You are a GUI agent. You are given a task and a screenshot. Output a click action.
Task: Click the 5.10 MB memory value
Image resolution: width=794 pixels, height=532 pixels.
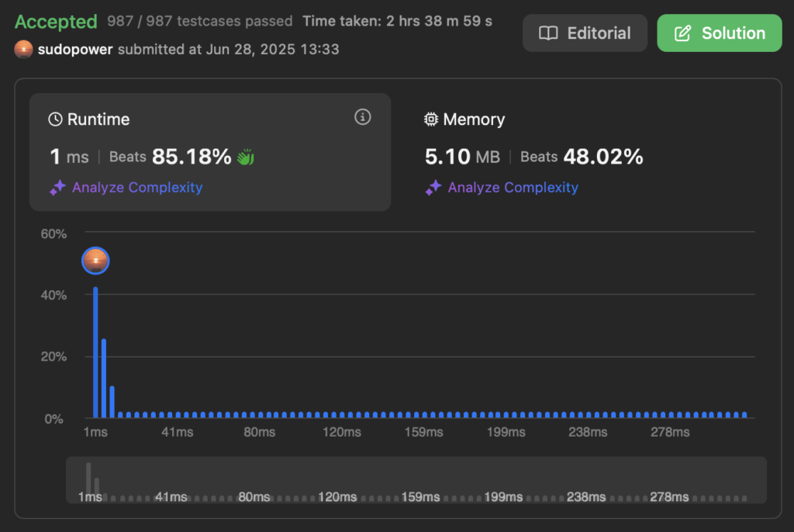(x=462, y=157)
